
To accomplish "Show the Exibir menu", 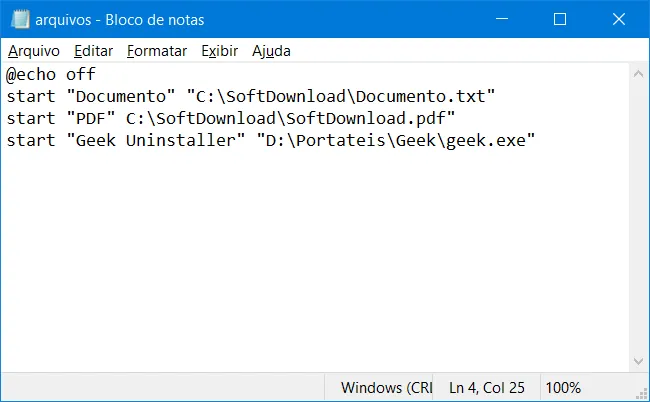I will pos(219,51).
